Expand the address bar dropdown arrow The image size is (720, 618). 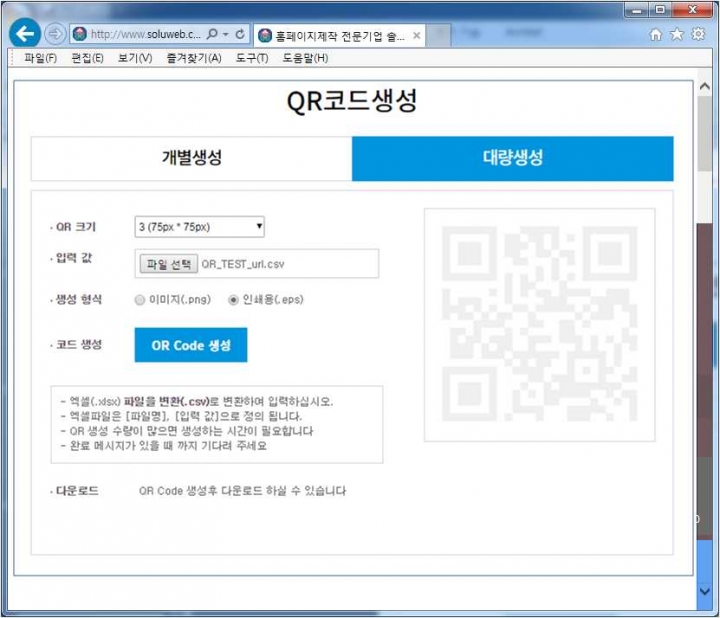(225, 34)
